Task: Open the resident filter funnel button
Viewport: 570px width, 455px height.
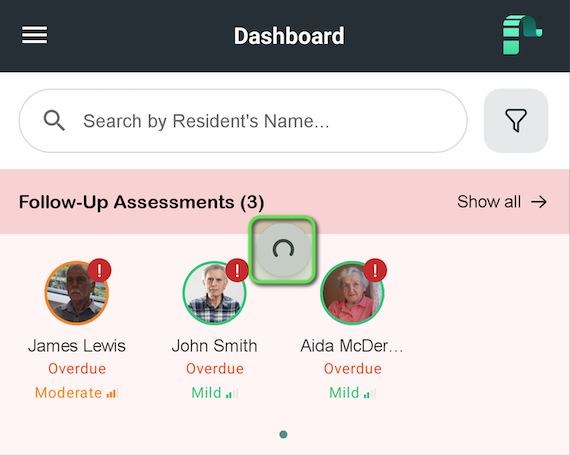Action: click(x=516, y=120)
